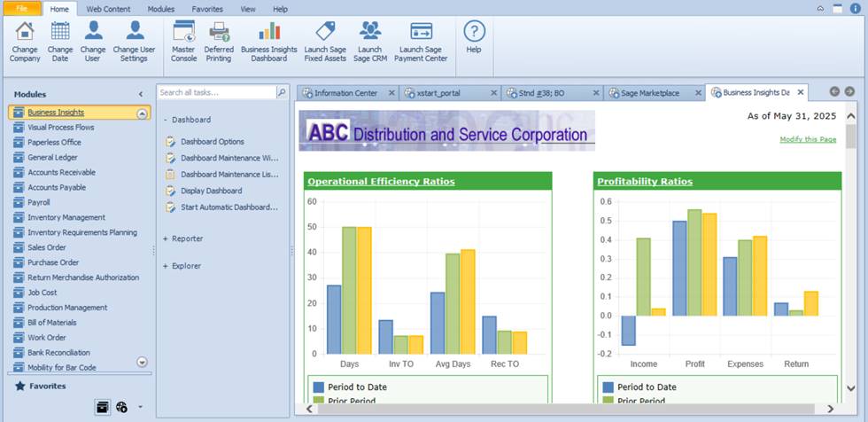Switch to the Web Content ribbon tab

point(108,9)
